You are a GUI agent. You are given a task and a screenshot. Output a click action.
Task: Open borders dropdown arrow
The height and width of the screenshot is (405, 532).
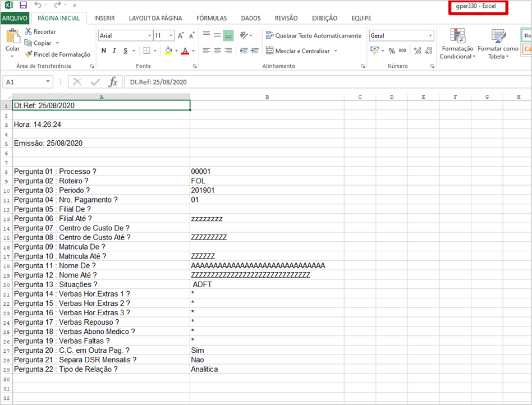click(x=155, y=51)
